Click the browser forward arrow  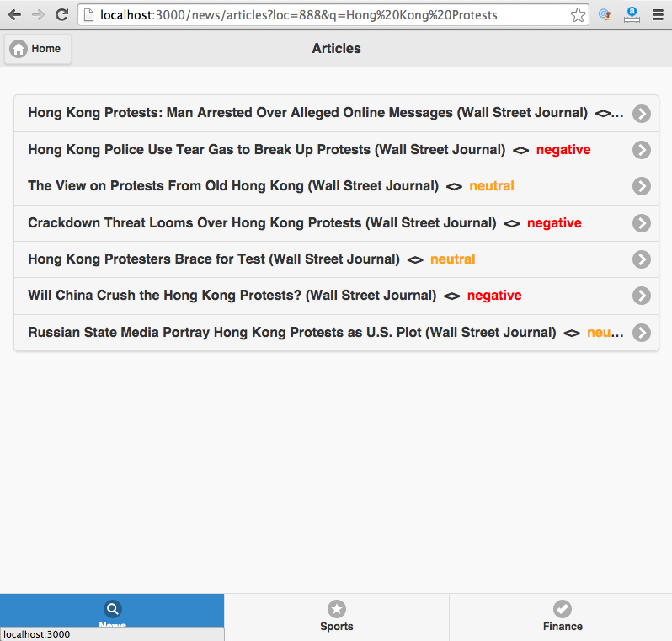[39, 15]
